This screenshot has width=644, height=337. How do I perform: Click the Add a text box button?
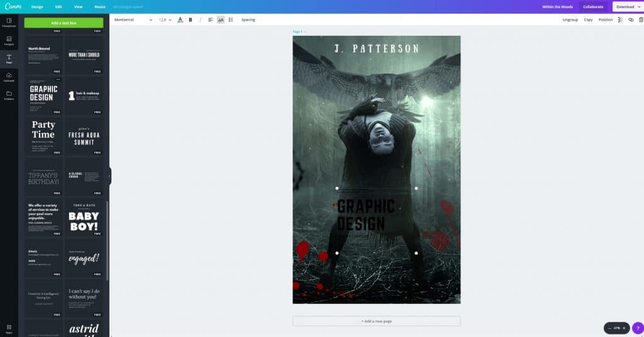[x=64, y=23]
